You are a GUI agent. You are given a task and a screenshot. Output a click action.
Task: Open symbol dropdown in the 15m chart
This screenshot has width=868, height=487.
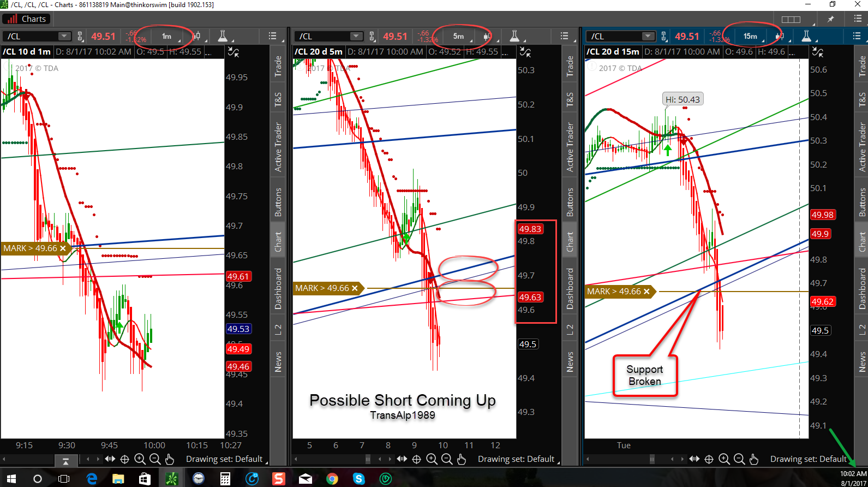click(648, 36)
